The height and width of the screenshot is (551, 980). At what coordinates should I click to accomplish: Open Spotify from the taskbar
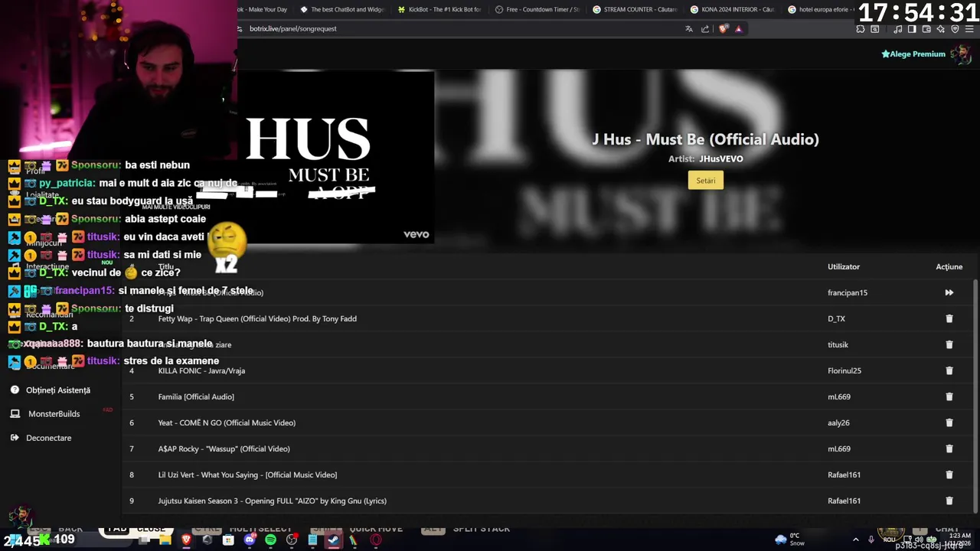[x=270, y=540]
